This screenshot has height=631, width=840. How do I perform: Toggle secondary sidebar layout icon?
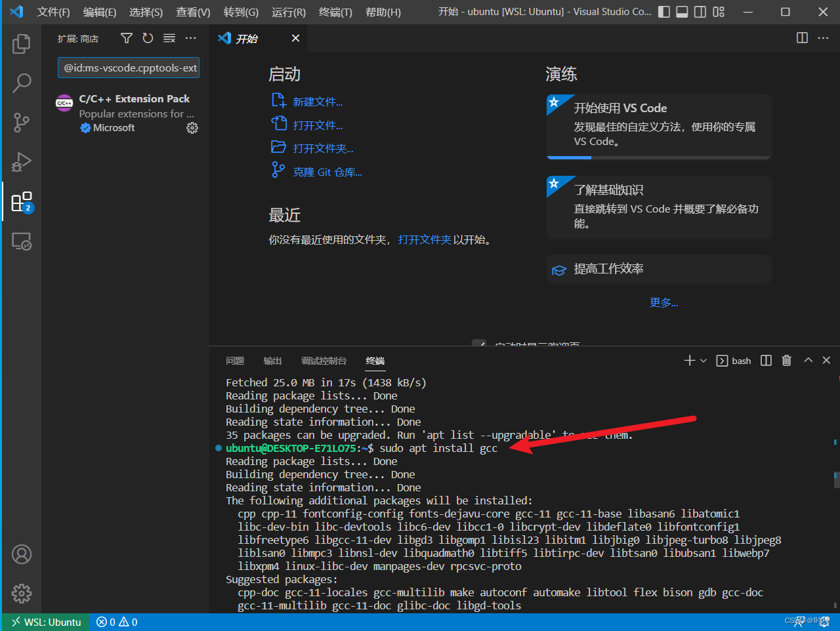tap(700, 12)
